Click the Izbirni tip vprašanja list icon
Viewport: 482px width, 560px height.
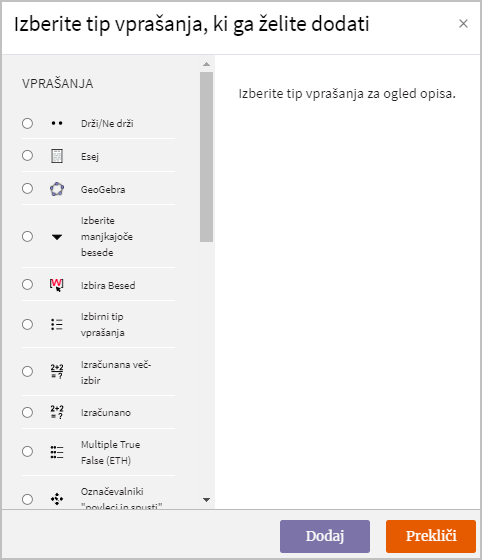coord(57,324)
